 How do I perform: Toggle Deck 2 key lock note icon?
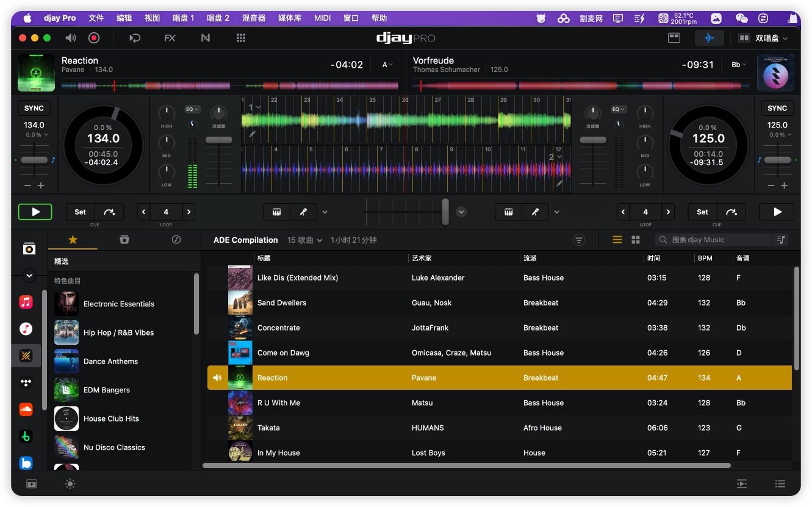tap(759, 160)
